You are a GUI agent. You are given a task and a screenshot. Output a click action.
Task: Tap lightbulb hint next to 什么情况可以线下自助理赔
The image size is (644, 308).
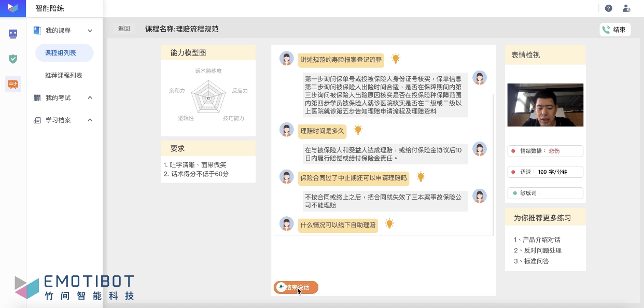pyautogui.click(x=389, y=224)
